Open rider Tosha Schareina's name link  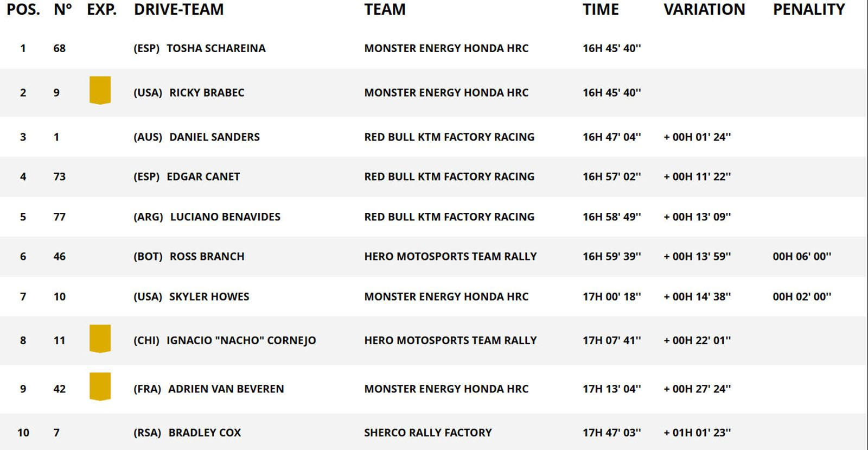pyautogui.click(x=216, y=48)
